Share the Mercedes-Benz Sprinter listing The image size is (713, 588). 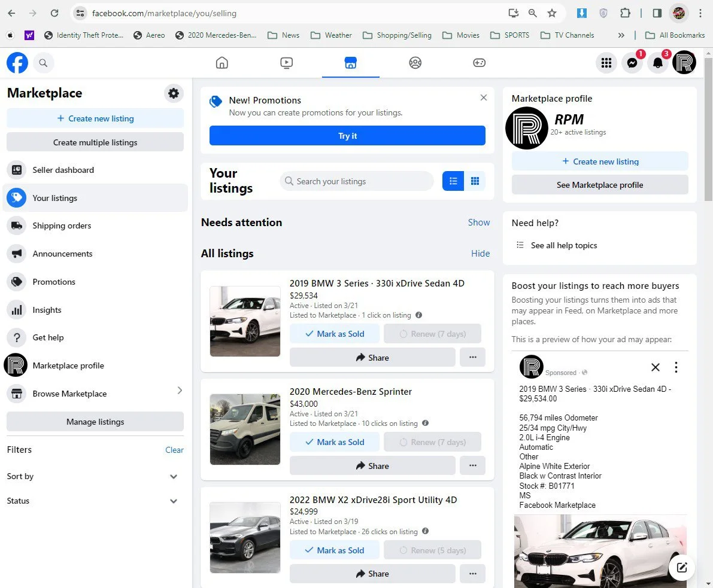coord(372,466)
